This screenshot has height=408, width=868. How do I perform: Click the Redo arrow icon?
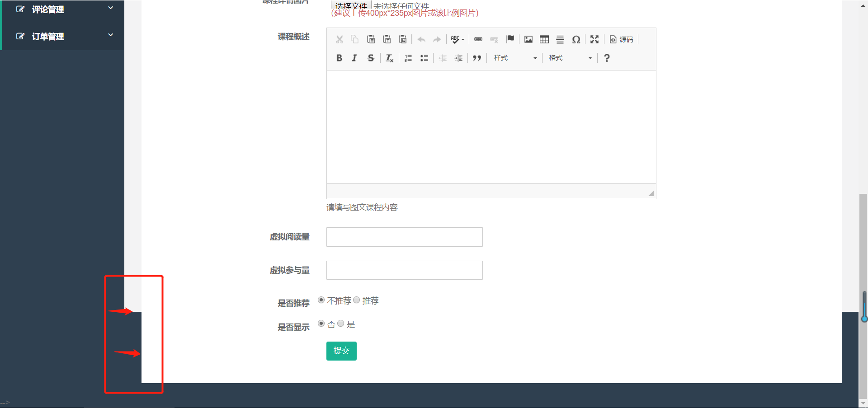(437, 39)
